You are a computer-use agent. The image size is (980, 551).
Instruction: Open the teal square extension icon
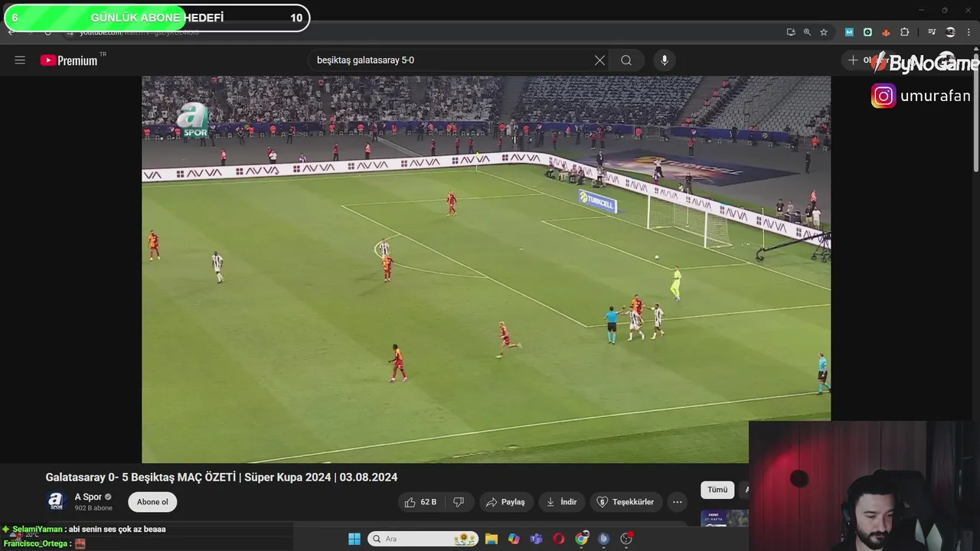[x=867, y=32]
